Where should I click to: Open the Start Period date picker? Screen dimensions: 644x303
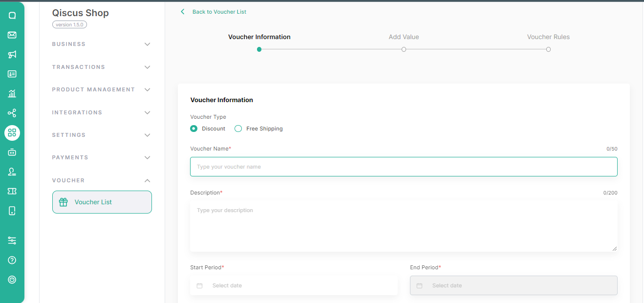[294, 285]
